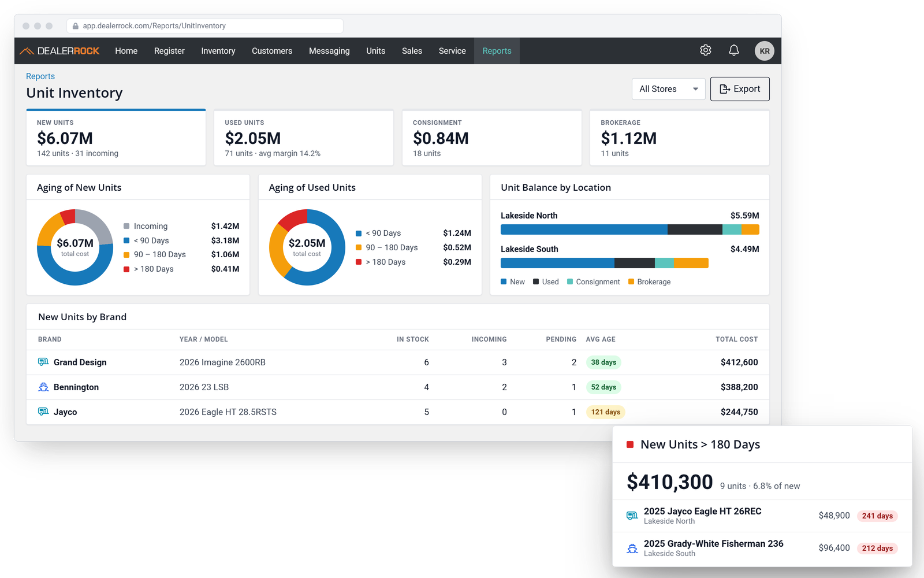
Task: Sort by the Total Cost column header
Action: pyautogui.click(x=737, y=339)
